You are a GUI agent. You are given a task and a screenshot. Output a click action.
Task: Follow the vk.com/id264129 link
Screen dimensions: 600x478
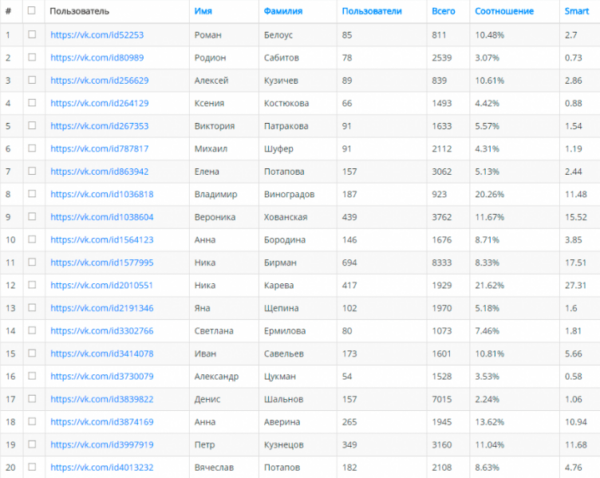coord(99,103)
